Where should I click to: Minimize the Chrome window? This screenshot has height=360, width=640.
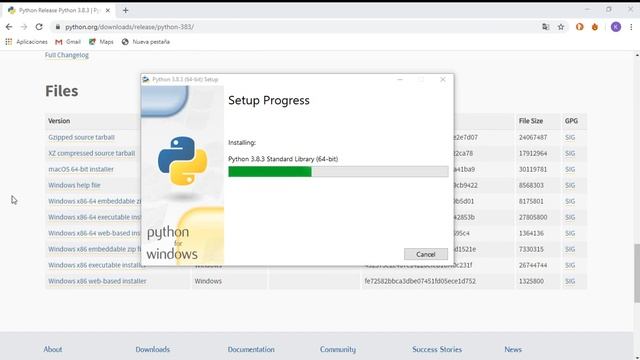tap(587, 9)
